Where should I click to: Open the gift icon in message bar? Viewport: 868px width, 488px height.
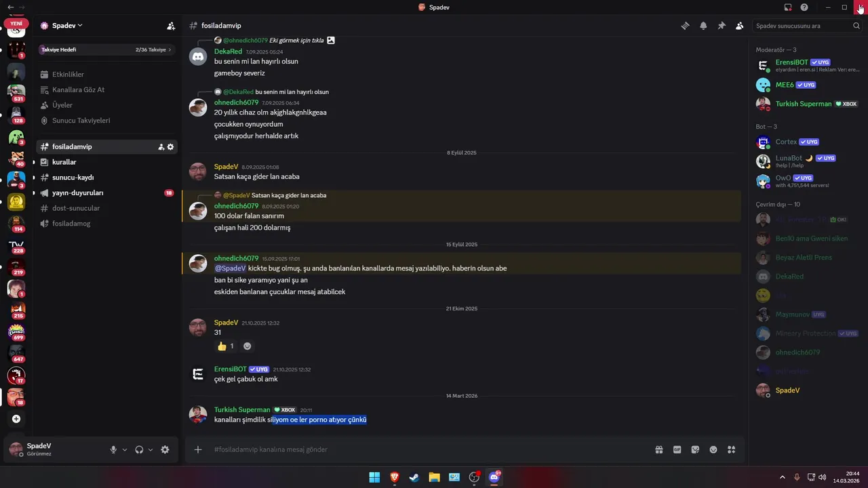click(x=658, y=449)
